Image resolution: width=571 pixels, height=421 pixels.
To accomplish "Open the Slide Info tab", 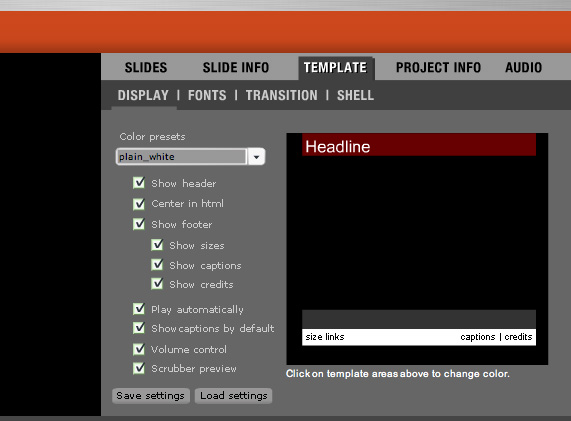I will (x=236, y=68).
